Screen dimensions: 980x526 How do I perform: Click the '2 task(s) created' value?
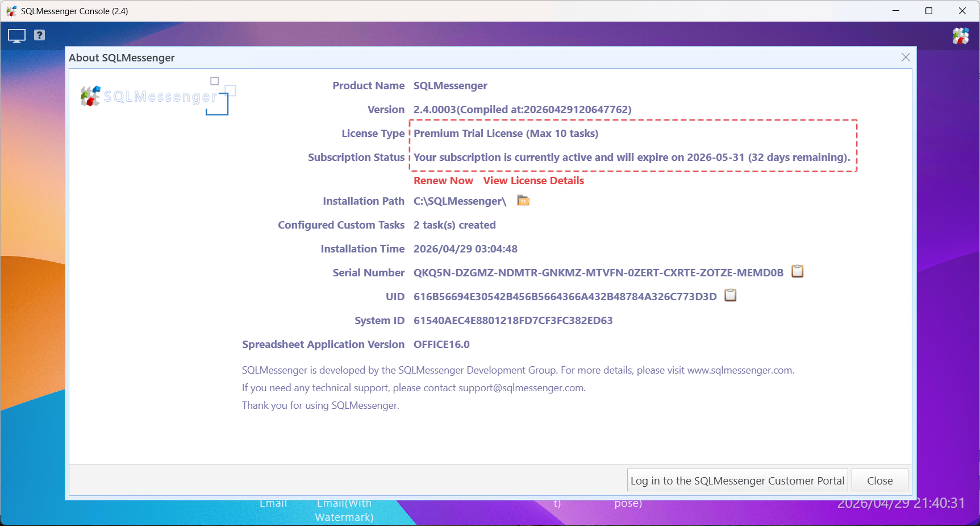454,225
